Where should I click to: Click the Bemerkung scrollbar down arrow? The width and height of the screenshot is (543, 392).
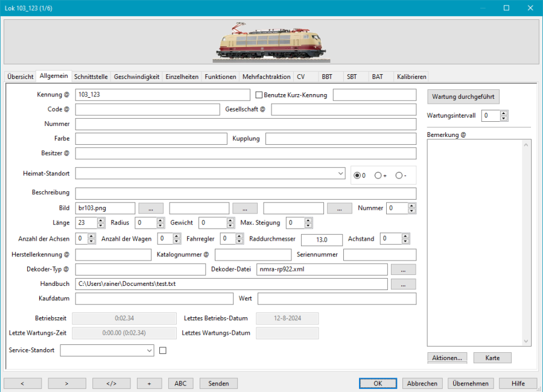pos(527,341)
